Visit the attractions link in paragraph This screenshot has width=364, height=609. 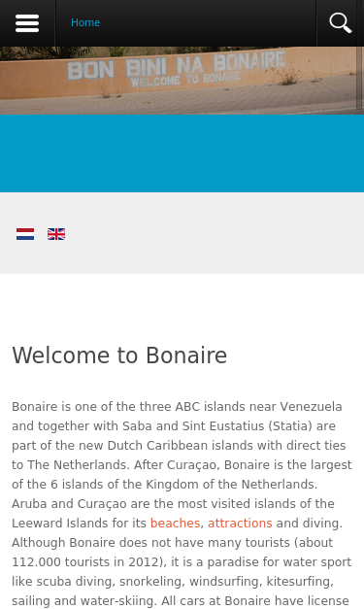(x=240, y=524)
